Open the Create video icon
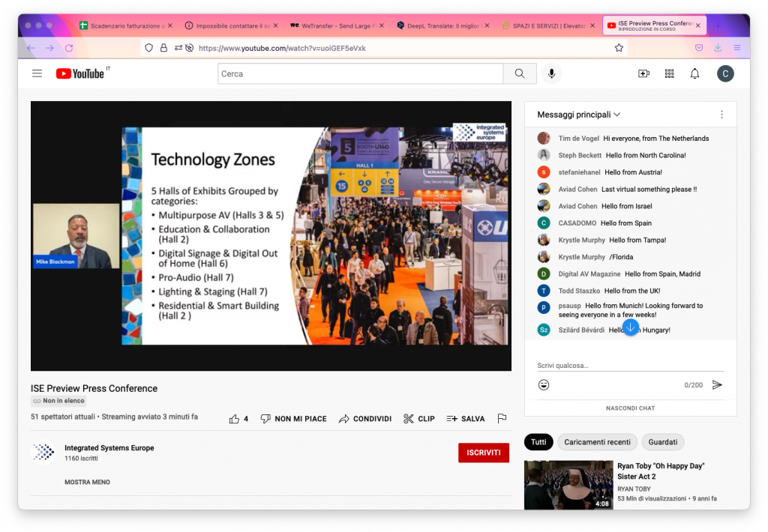This screenshot has height=532, width=768. point(643,73)
